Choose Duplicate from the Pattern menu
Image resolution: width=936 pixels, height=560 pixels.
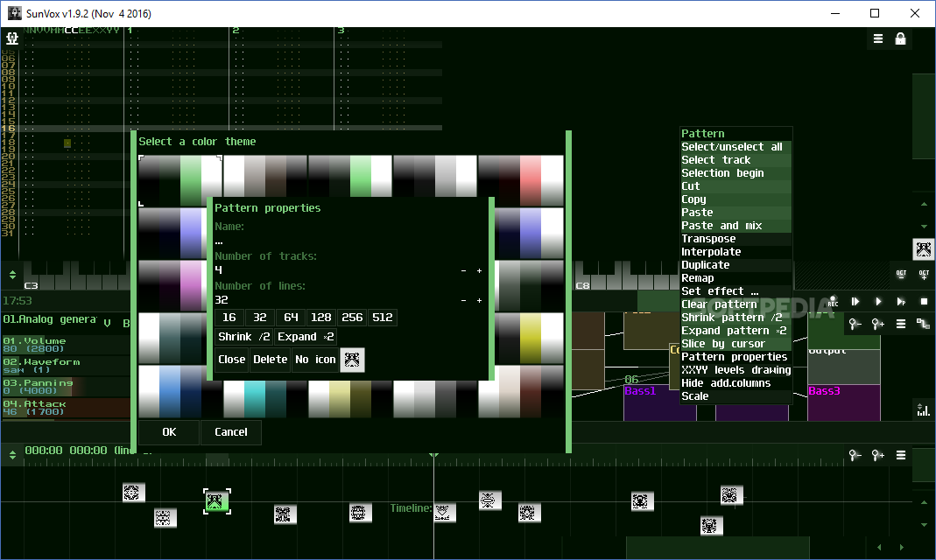(x=736, y=265)
